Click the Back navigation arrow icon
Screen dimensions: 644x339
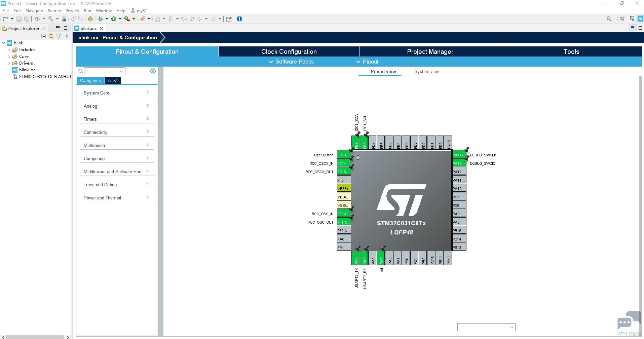200,19
